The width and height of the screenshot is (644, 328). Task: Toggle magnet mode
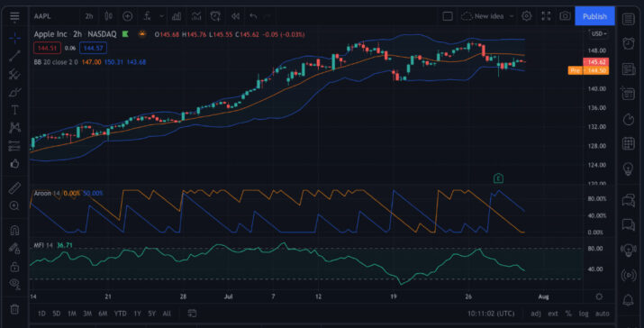coord(14,230)
